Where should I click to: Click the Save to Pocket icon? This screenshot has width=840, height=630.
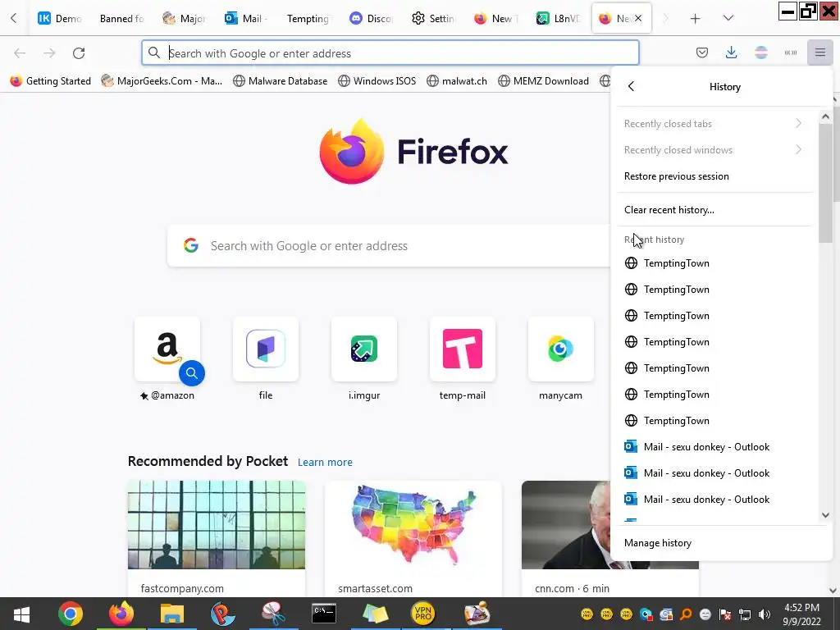[x=702, y=52]
